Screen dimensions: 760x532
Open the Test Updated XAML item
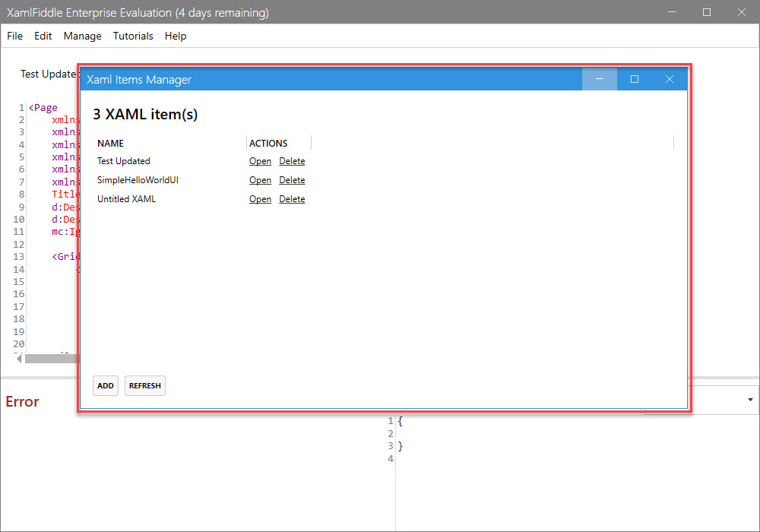click(x=260, y=161)
